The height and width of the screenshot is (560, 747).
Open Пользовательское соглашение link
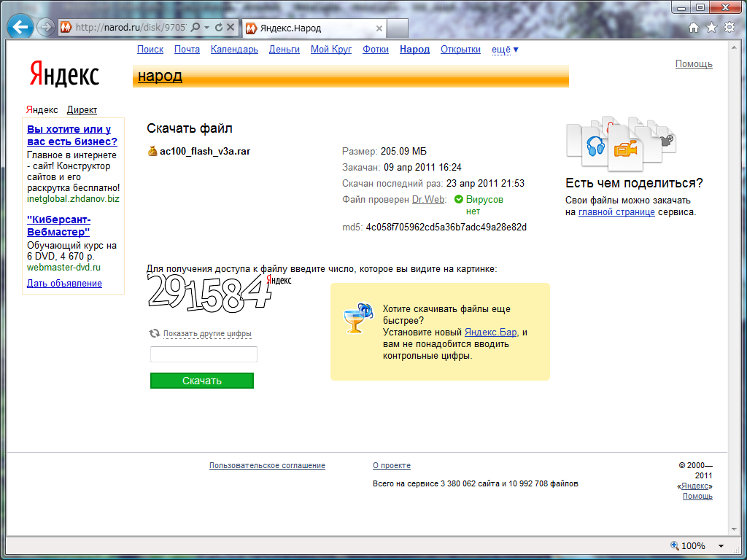(267, 465)
